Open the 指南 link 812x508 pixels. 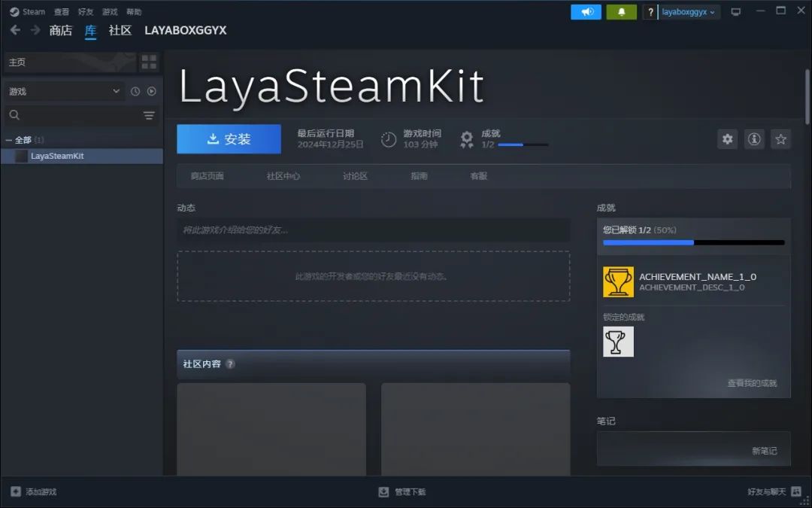coord(419,176)
